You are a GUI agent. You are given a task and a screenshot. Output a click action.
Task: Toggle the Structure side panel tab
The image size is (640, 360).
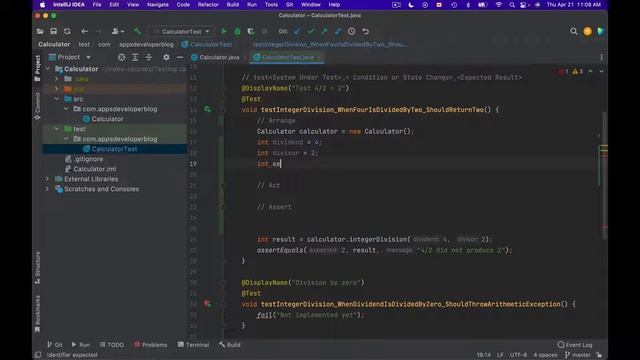[x=37, y=267]
